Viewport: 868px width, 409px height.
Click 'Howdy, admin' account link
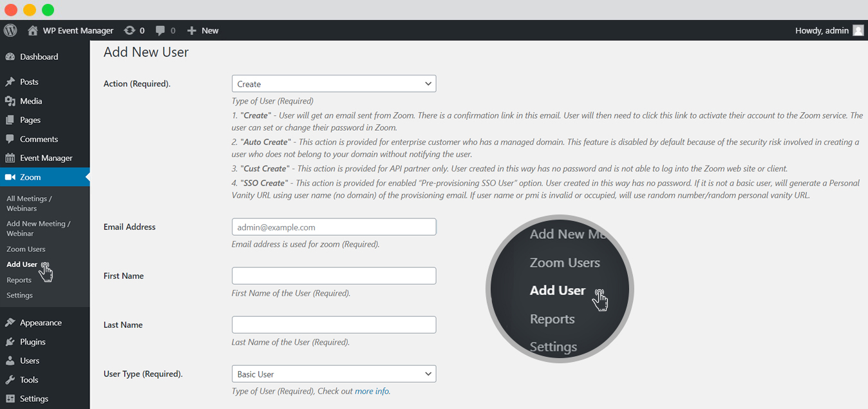coord(822,30)
